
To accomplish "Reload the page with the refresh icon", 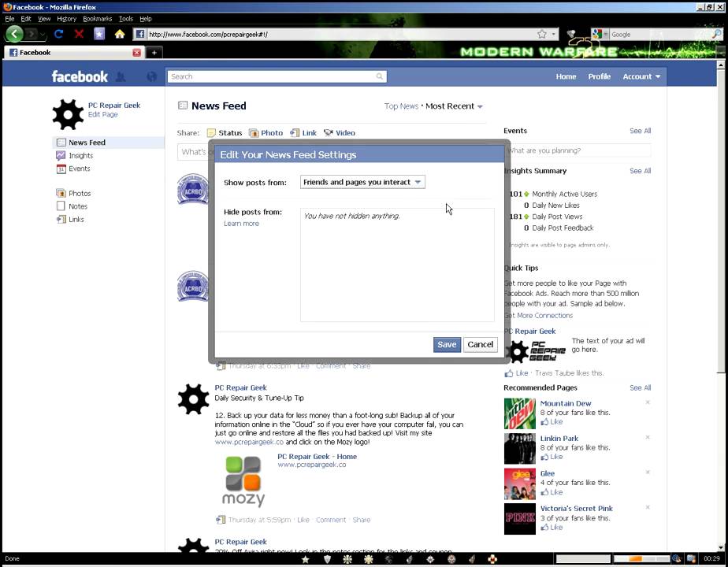I will pos(58,34).
